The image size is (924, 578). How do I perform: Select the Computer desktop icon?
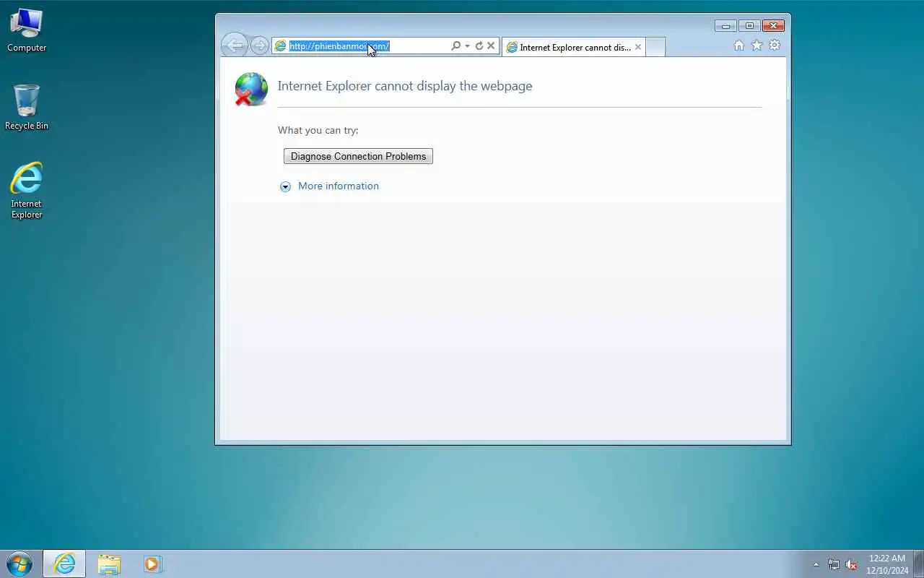27,30
